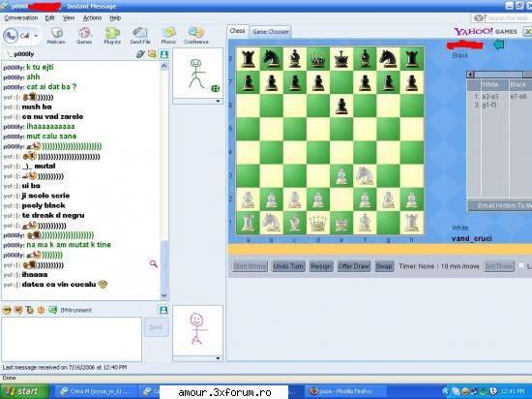The width and height of the screenshot is (532, 399).
Task: Click the Windows start button
Action: pos(24,391)
